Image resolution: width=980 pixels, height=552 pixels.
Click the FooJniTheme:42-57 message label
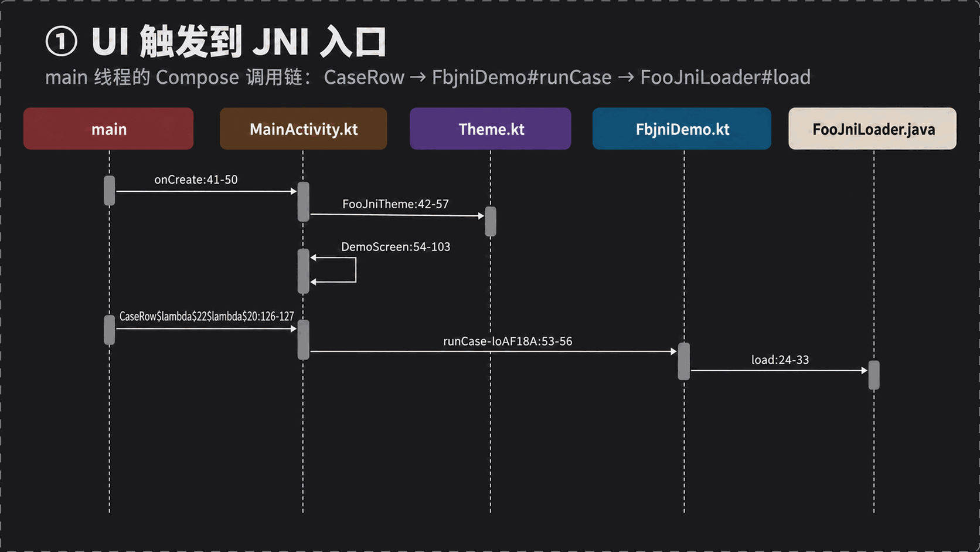[396, 204]
